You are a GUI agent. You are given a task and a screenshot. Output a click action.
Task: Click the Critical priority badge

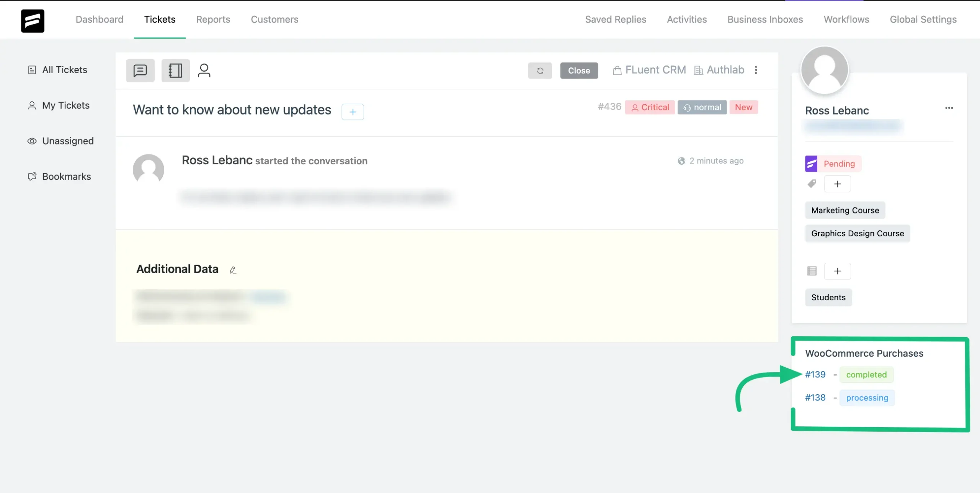point(650,107)
